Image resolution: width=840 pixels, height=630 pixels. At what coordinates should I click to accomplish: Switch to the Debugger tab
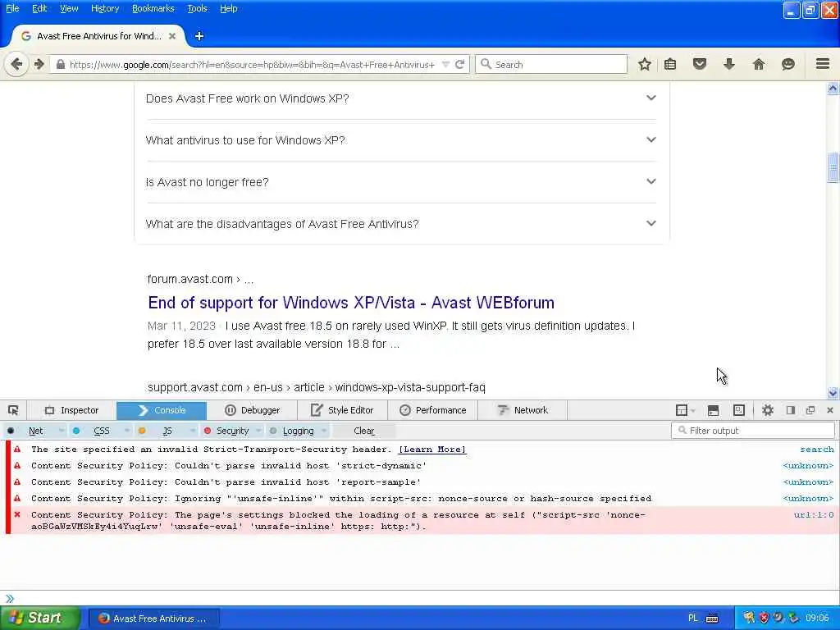tap(253, 410)
